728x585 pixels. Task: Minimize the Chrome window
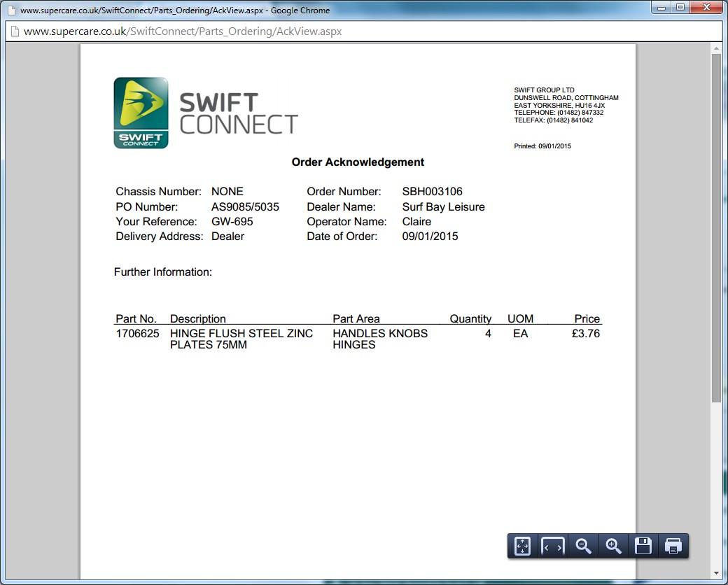(x=661, y=8)
